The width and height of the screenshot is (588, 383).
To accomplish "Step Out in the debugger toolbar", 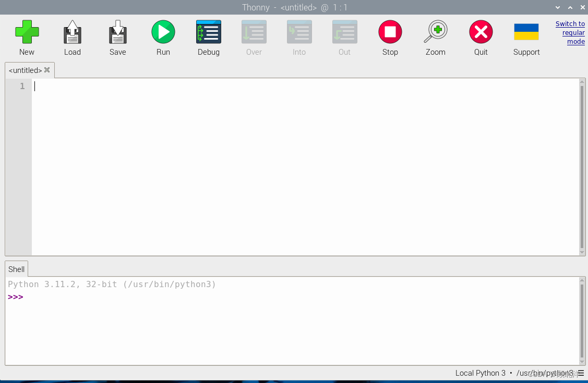I will [345, 32].
